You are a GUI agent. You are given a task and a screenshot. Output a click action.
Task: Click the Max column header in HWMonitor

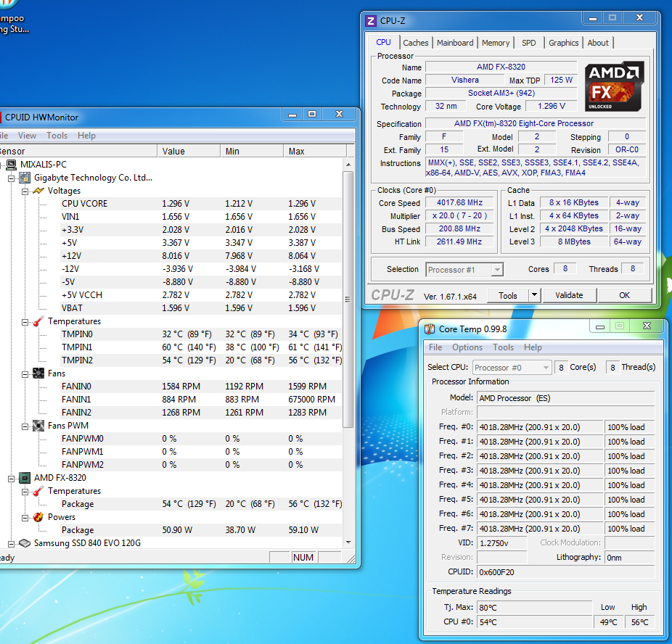tap(314, 151)
